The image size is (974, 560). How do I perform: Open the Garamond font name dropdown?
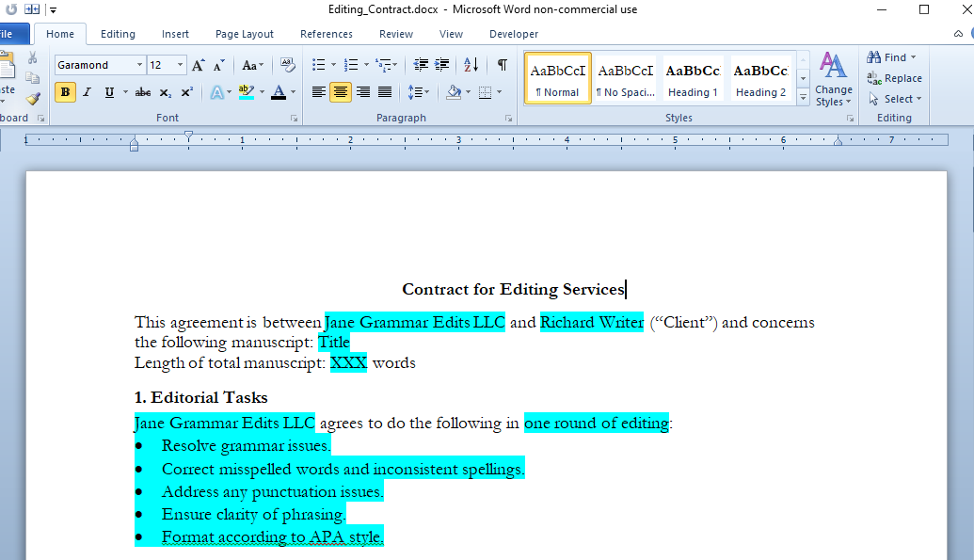pos(140,65)
